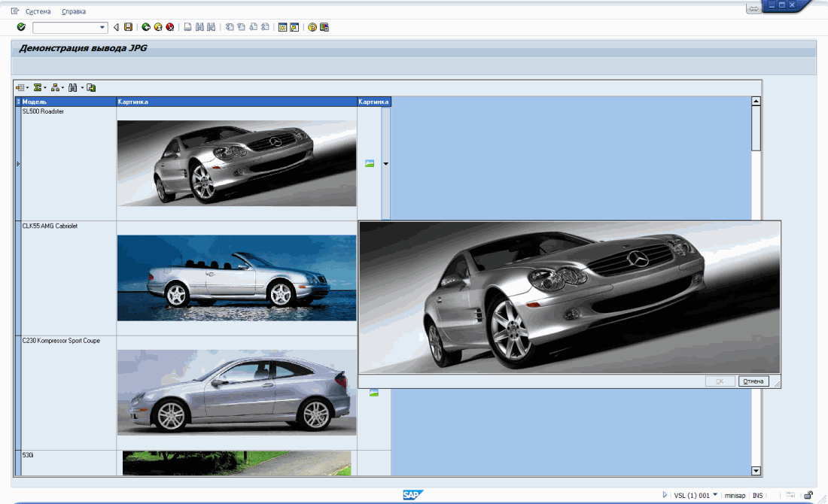Select the CLK55 AMG Cabriolet model cell
This screenshot has height=504, width=828.
click(x=68, y=278)
